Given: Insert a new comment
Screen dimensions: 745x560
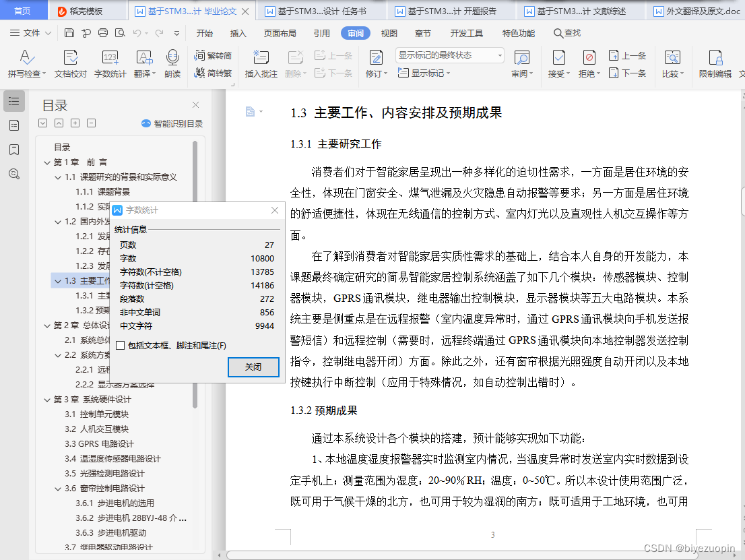Looking at the screenshot, I should pyautogui.click(x=261, y=63).
